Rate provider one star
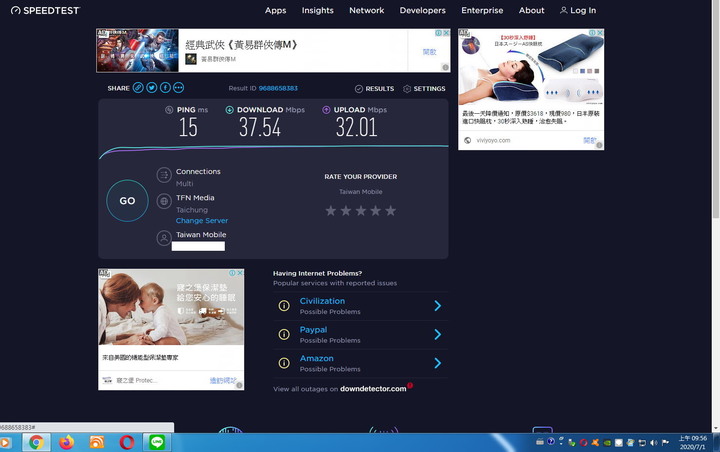 pos(331,211)
